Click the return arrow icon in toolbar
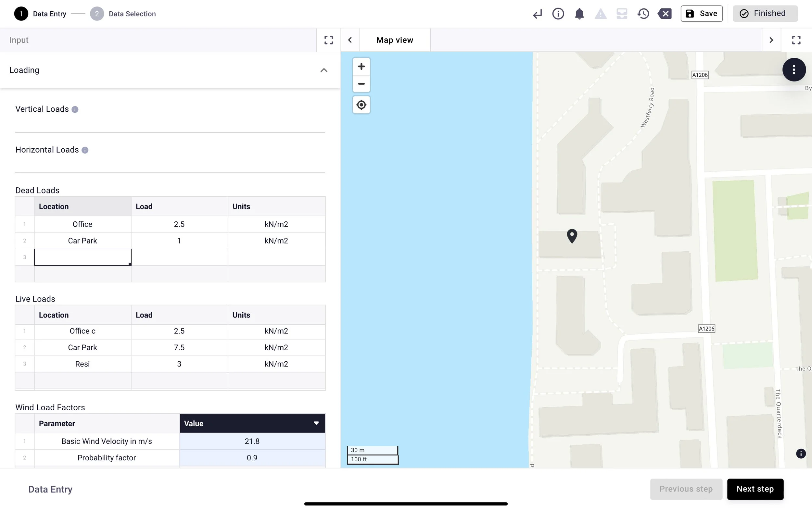Screen dimensions: 812x510 pyautogui.click(x=537, y=14)
